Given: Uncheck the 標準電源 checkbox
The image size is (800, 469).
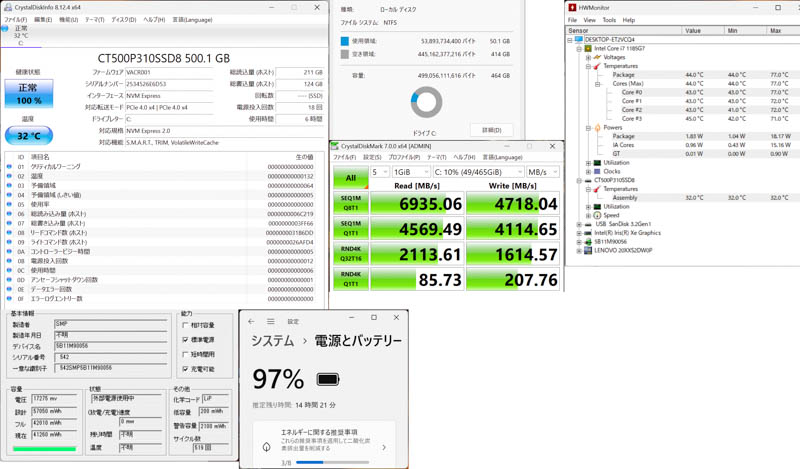Looking at the screenshot, I should click(186, 340).
